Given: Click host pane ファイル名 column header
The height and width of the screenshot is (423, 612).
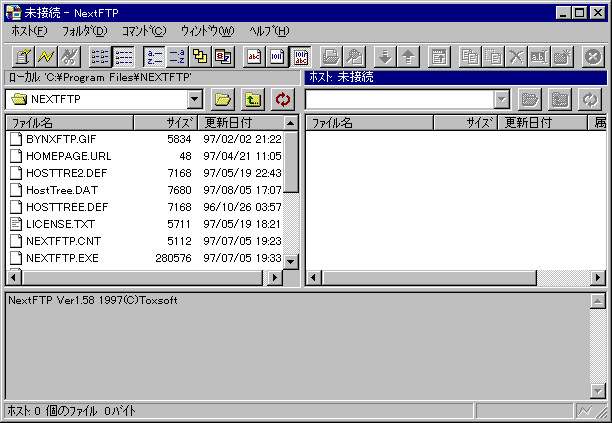Looking at the screenshot, I should 370,123.
